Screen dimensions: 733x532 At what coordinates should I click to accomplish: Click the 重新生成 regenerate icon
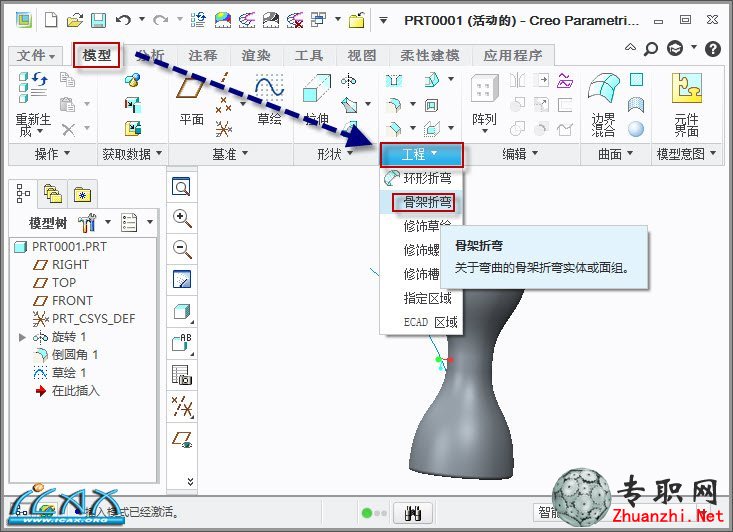click(33, 87)
